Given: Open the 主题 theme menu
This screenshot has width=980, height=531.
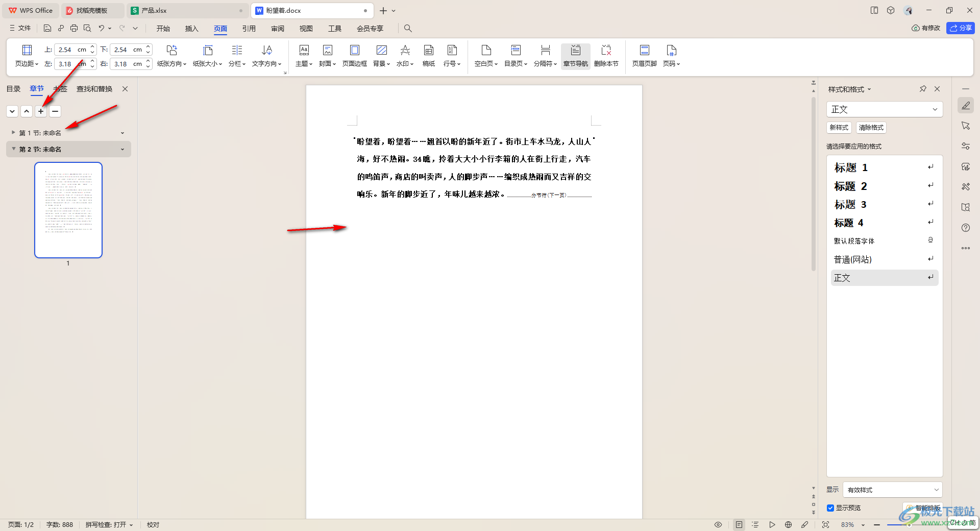Looking at the screenshot, I should [x=304, y=56].
